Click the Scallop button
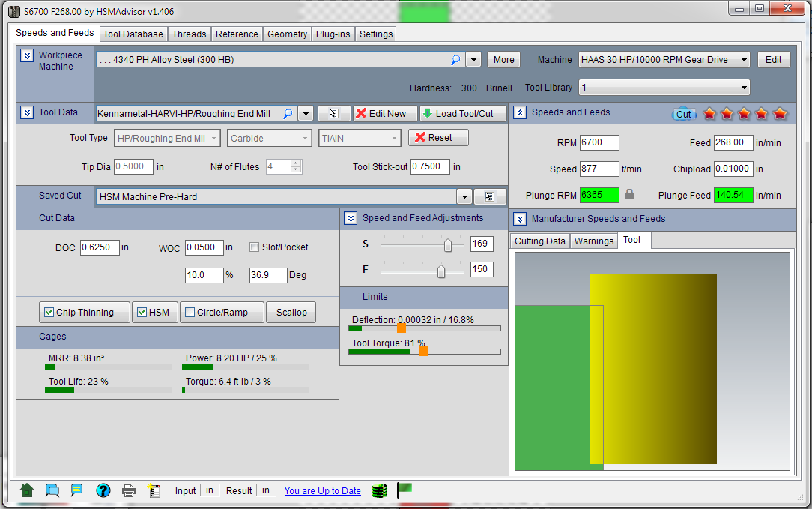 (x=291, y=313)
